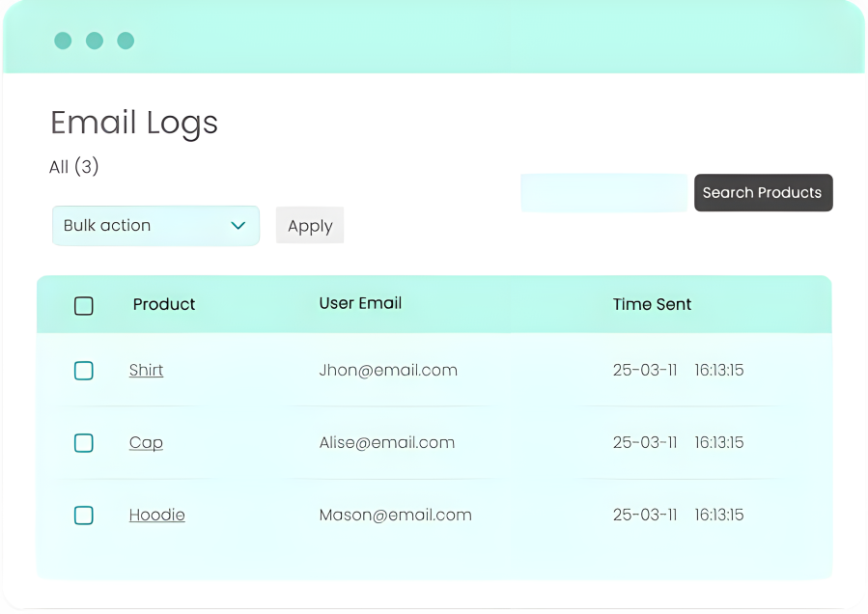The height and width of the screenshot is (614, 868).
Task: Check the box for the Shirt row
Action: click(x=84, y=371)
